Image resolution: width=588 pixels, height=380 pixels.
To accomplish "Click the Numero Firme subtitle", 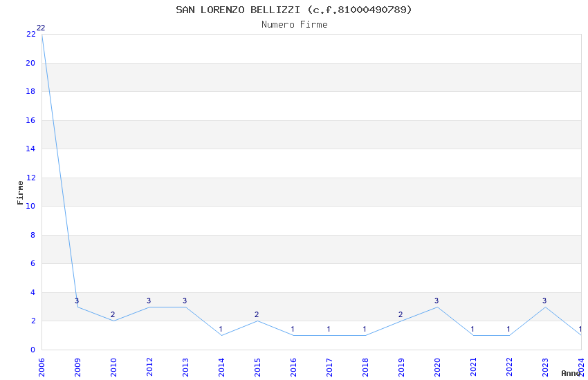I will [x=294, y=25].
